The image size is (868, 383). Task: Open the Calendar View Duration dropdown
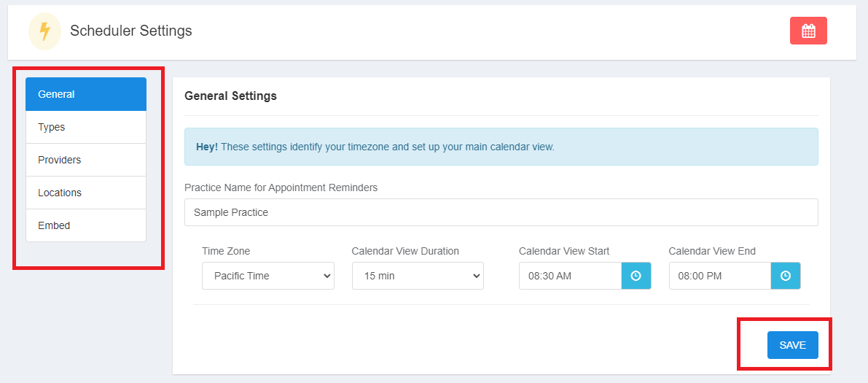418,276
